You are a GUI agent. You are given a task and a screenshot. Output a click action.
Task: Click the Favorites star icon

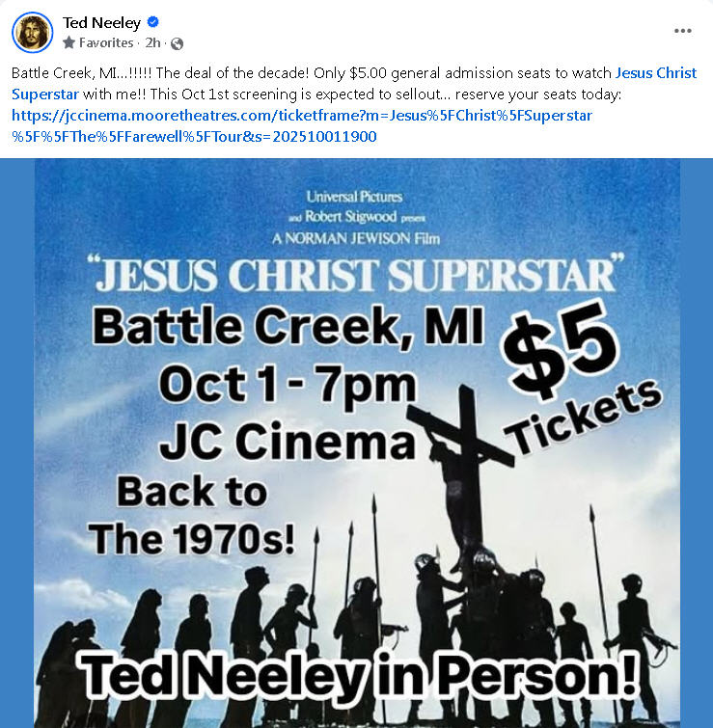(x=69, y=43)
